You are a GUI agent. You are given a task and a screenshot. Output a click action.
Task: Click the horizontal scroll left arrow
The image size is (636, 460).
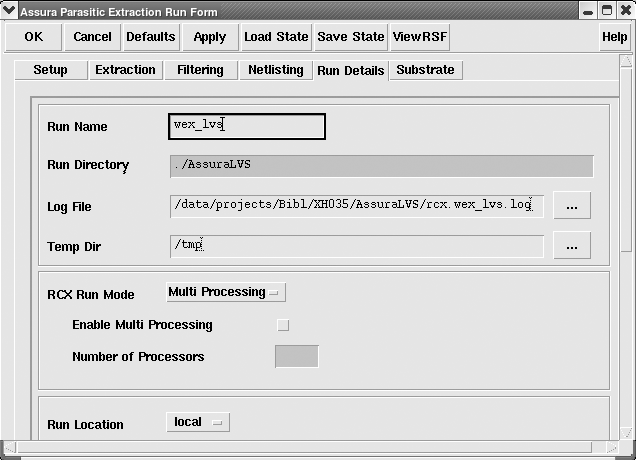point(10,447)
